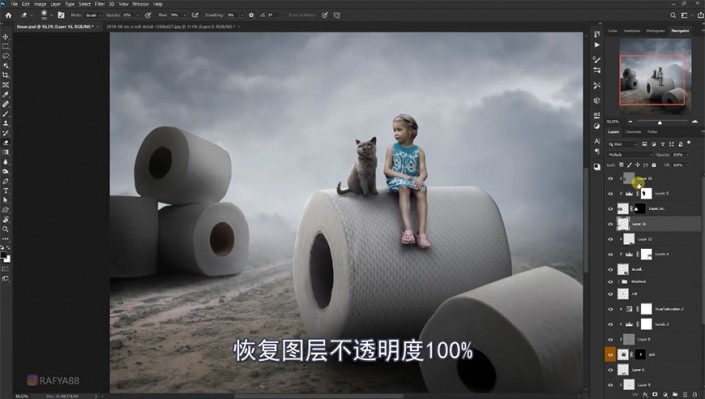Open the eraser Mode dropdown
Viewport: 705px width, 399px height.
tap(93, 15)
